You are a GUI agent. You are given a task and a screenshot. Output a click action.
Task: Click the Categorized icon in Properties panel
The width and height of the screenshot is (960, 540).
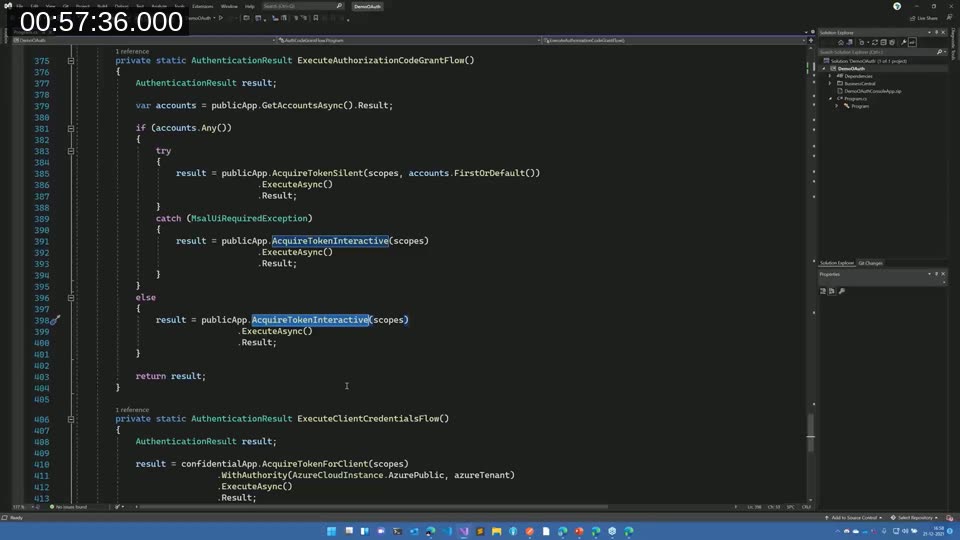(x=823, y=291)
